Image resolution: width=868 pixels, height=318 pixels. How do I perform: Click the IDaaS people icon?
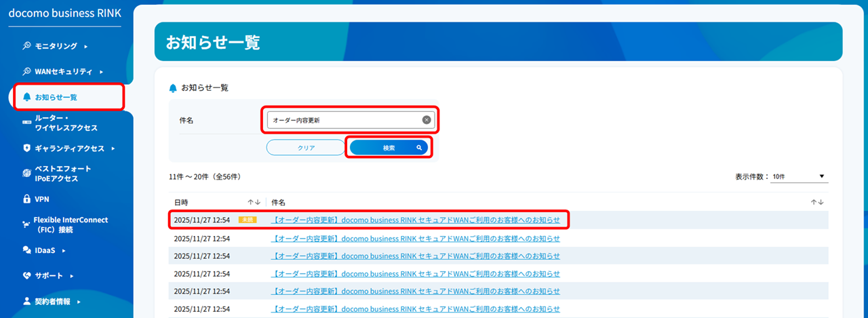(x=26, y=250)
